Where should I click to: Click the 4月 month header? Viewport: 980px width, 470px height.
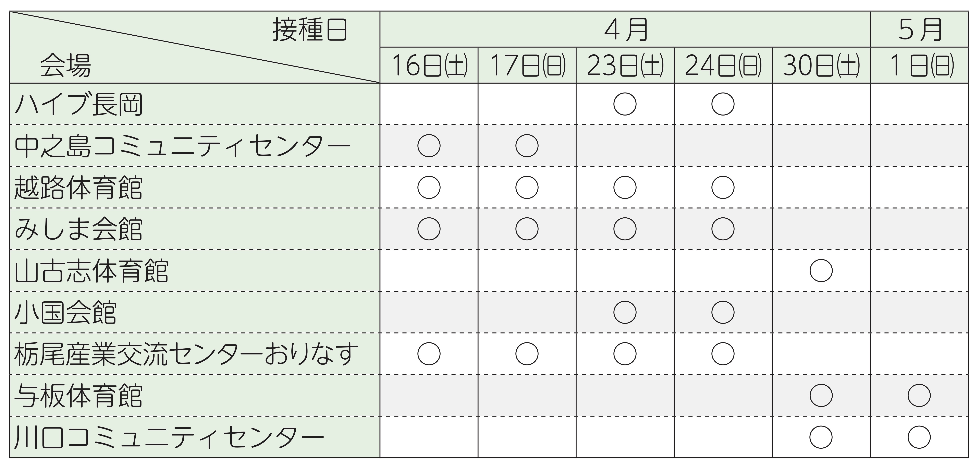[x=626, y=30]
